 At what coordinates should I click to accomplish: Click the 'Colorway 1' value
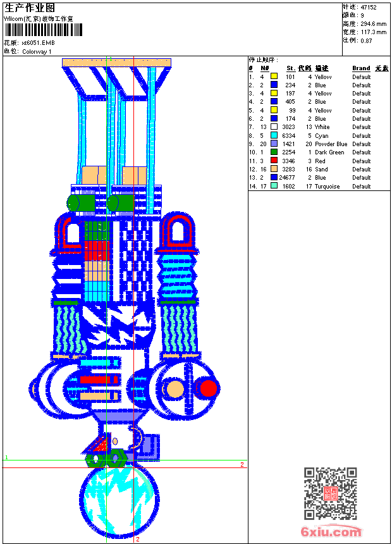pos(37,52)
